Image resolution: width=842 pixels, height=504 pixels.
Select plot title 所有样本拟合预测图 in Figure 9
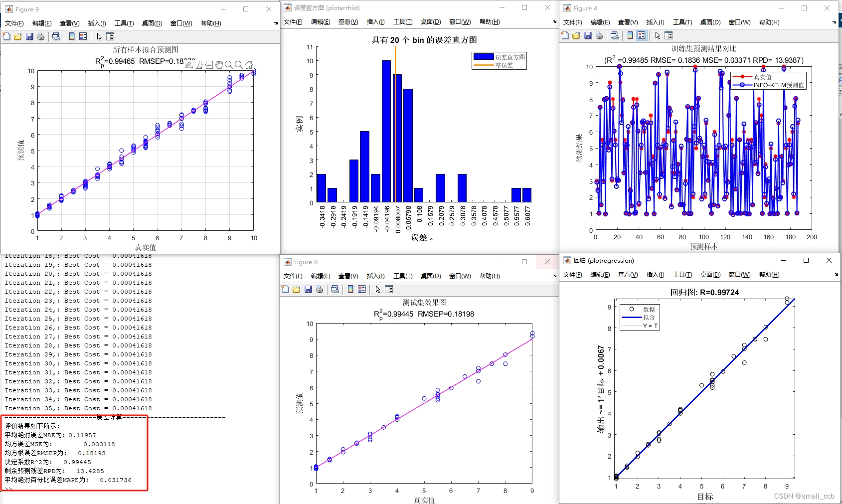pos(146,50)
